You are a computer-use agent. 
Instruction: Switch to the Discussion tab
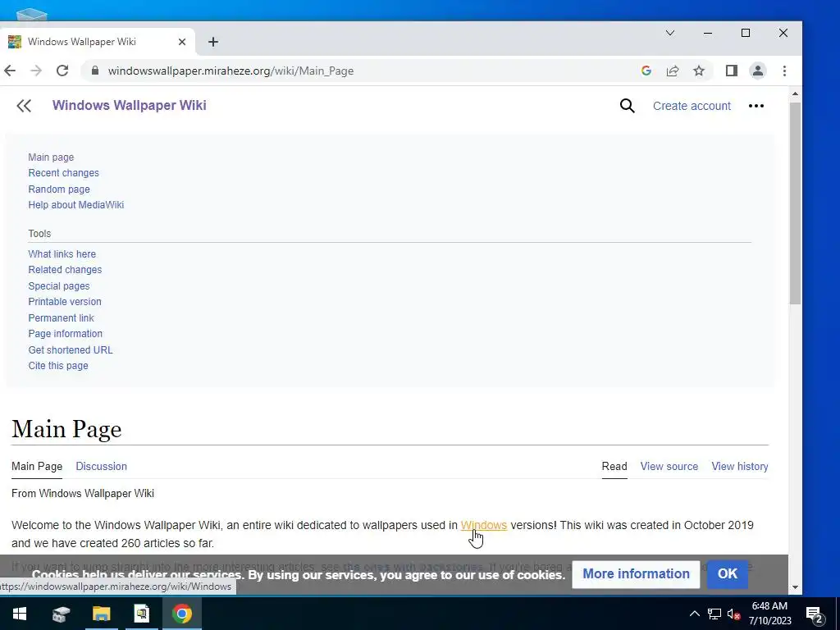[x=101, y=466]
